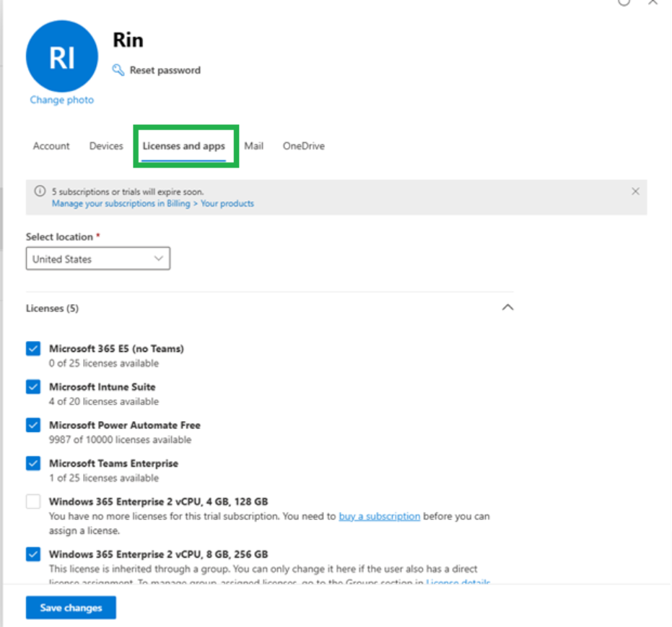Screen dimensions: 672x627
Task: Click the Reset password link
Action: pos(165,70)
